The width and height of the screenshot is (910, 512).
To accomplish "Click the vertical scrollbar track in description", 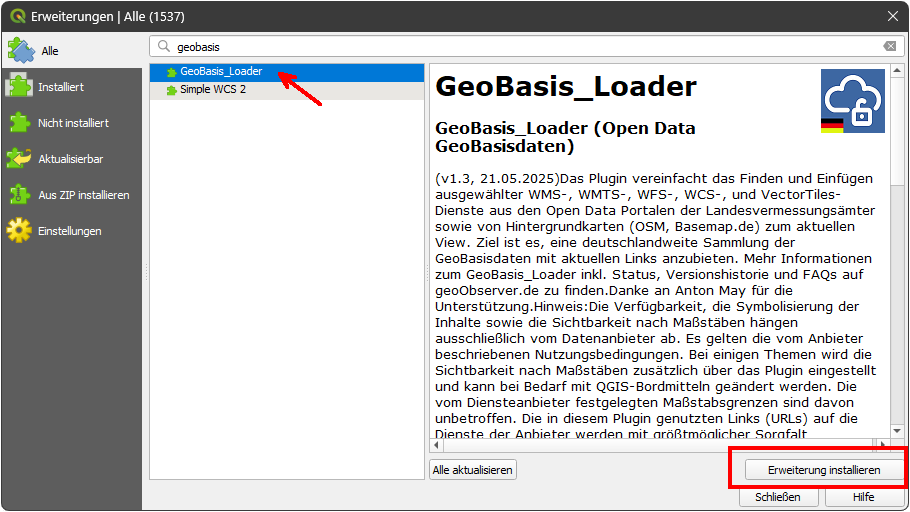I will click(897, 305).
